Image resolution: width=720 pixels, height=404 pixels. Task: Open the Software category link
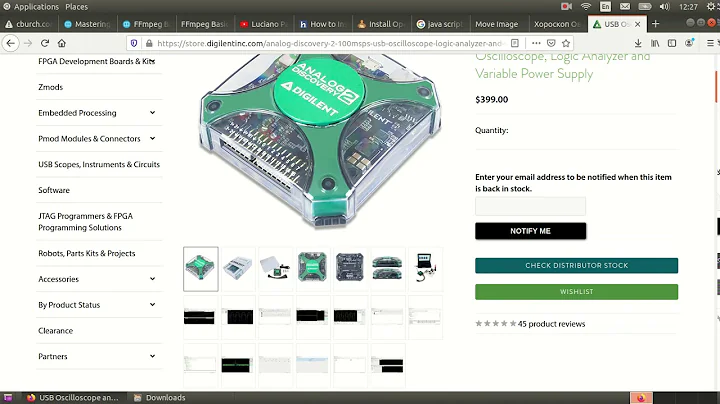[54, 190]
